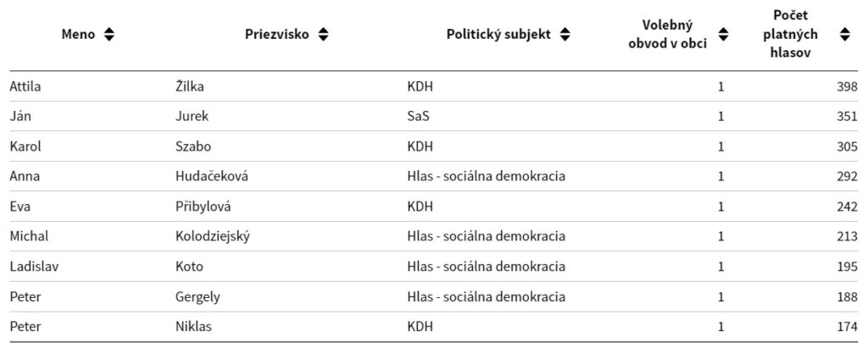
Task: Click the Politický subjekt header label
Action: (498, 35)
